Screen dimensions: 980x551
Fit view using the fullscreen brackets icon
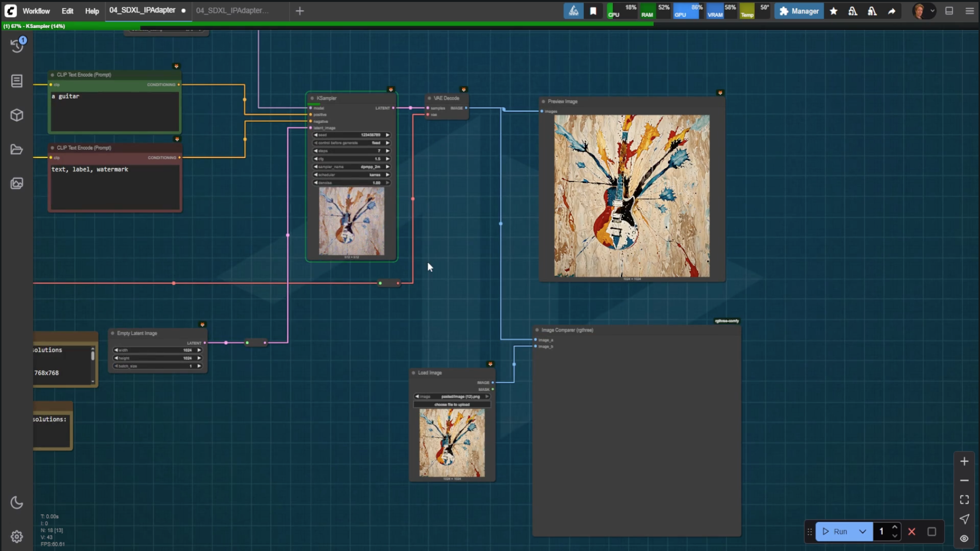pyautogui.click(x=964, y=499)
